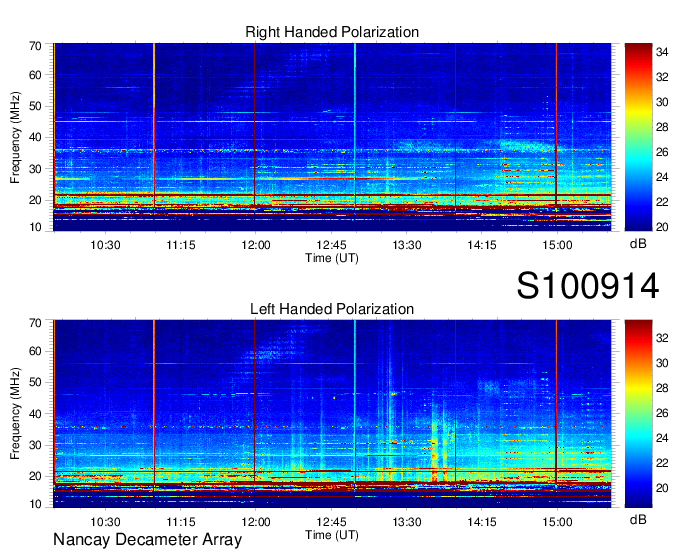
Task: Click the S100914 identifier label
Action: (x=588, y=286)
